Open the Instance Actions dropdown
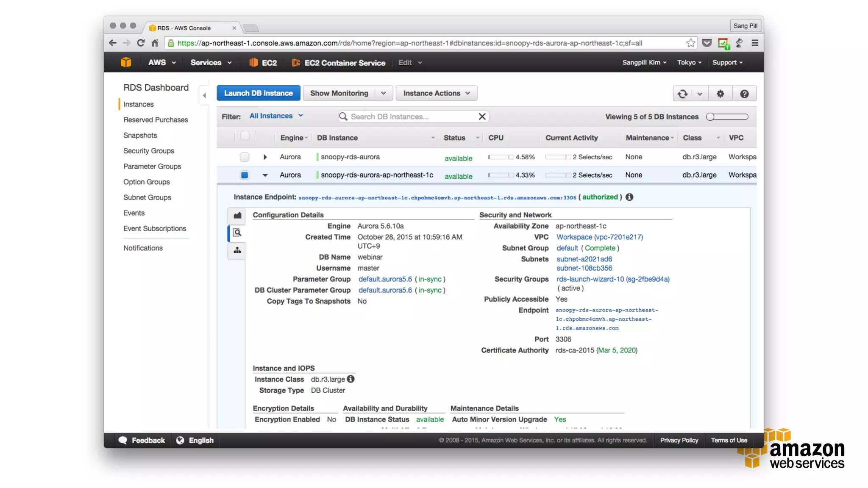 point(436,93)
